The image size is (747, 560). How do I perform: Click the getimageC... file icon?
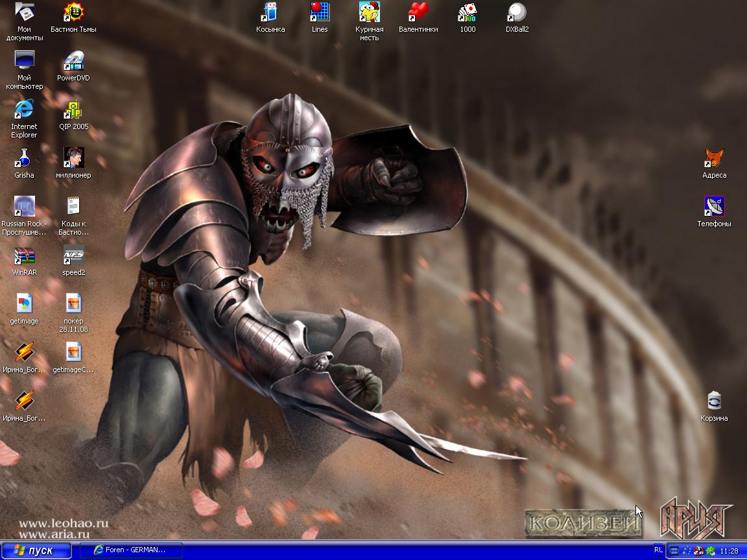click(73, 358)
